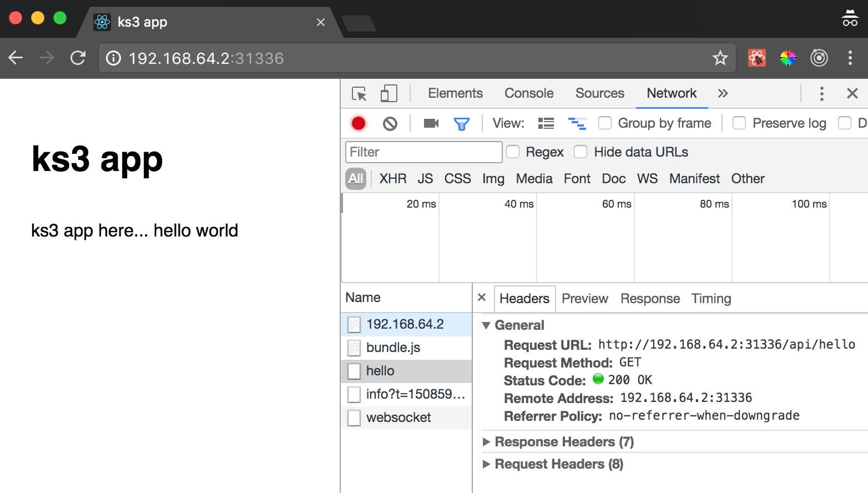The image size is (868, 493).
Task: Click the Name column header
Action: coord(406,298)
